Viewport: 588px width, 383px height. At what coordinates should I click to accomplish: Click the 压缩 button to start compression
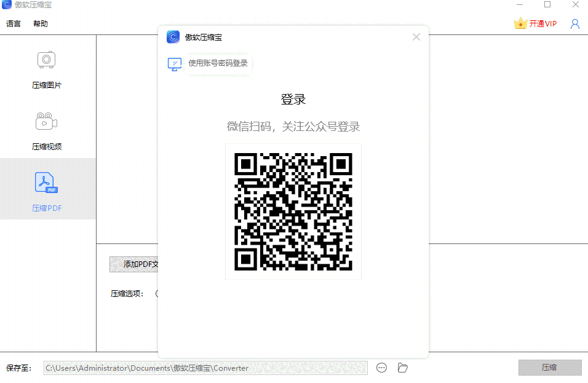pyautogui.click(x=550, y=368)
